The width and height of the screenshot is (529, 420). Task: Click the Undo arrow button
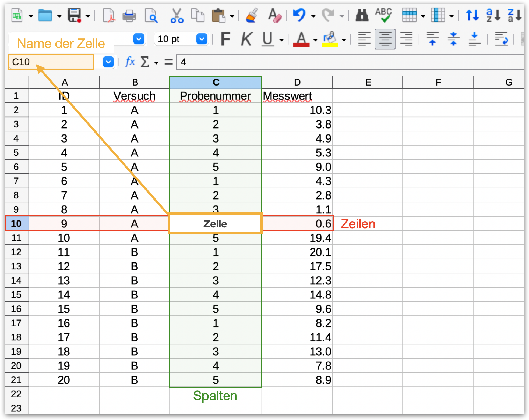299,16
